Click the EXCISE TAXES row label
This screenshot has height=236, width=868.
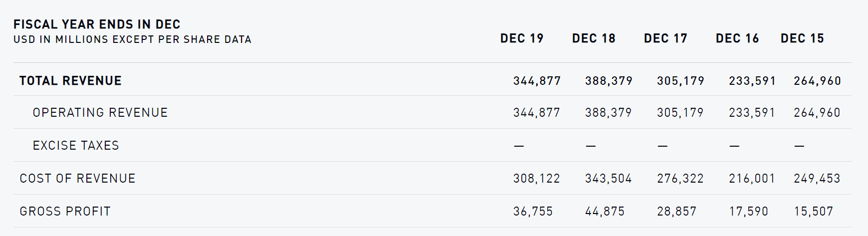click(x=76, y=146)
